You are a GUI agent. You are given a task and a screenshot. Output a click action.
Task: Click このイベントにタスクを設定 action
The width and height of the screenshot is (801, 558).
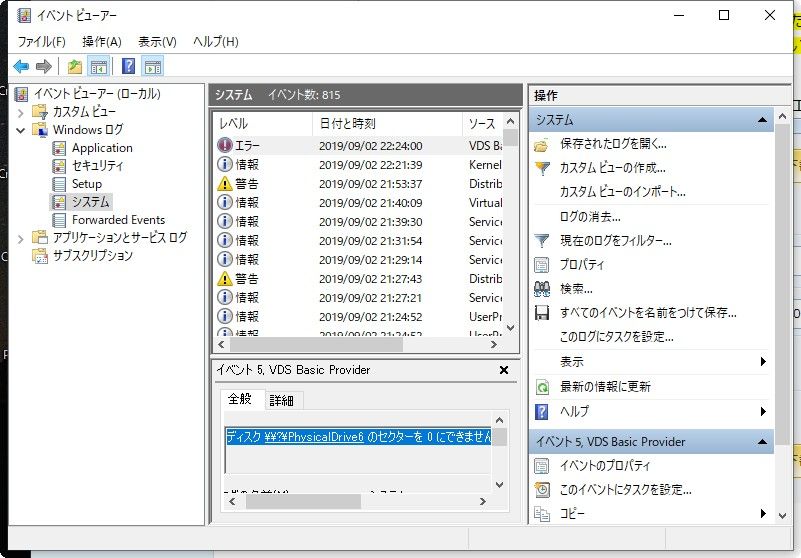click(626, 490)
